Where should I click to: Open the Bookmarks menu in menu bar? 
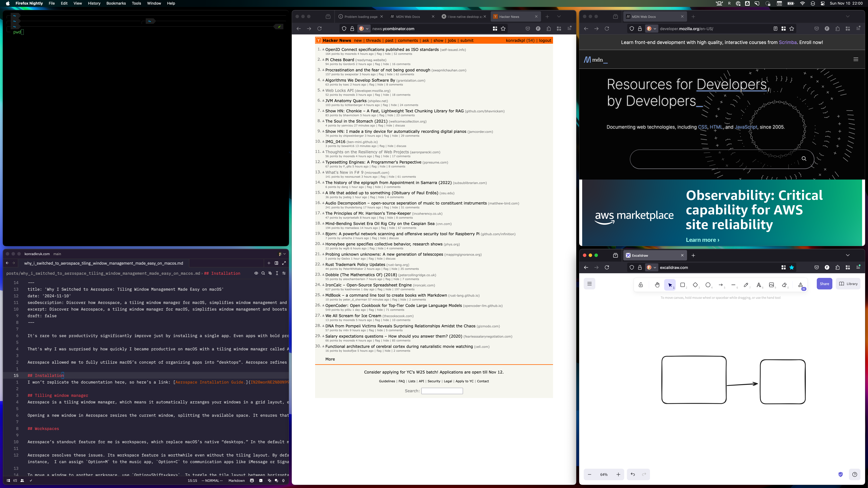coord(116,3)
